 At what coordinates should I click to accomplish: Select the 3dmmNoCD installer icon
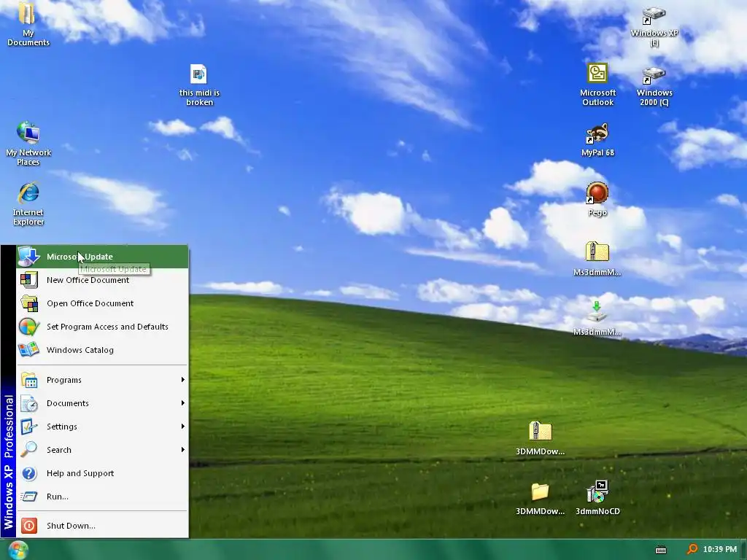click(597, 498)
